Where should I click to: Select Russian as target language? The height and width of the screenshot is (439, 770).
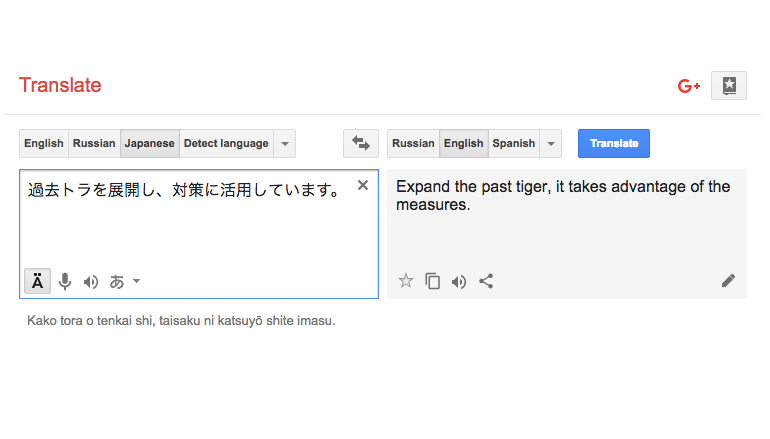(413, 143)
